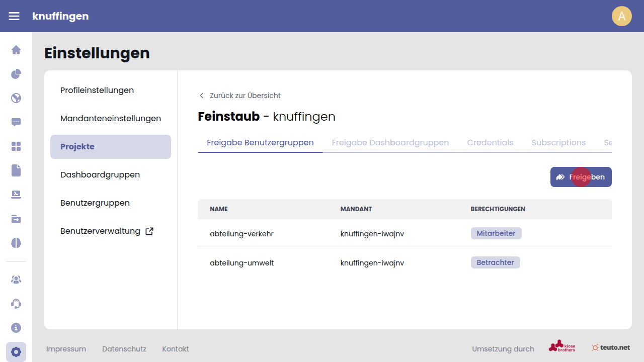Open the hamburger menu
Screen dimensions: 644x362
pyautogui.click(x=14, y=16)
